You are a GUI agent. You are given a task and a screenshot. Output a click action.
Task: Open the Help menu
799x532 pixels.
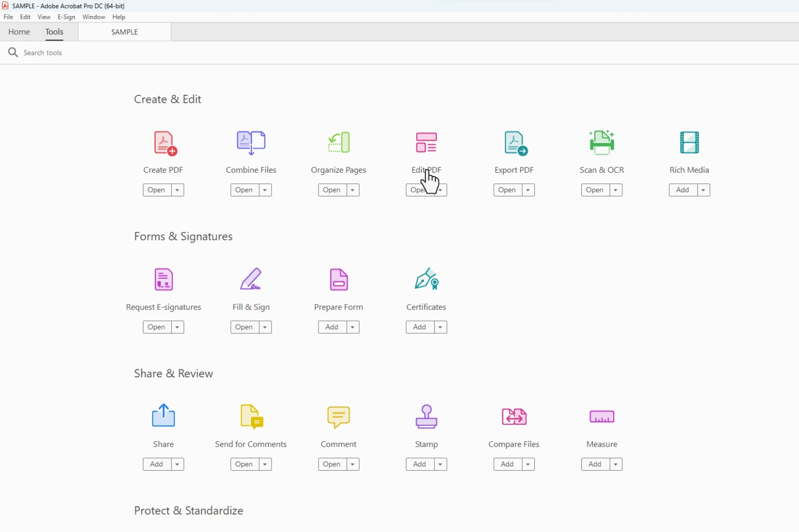point(119,17)
